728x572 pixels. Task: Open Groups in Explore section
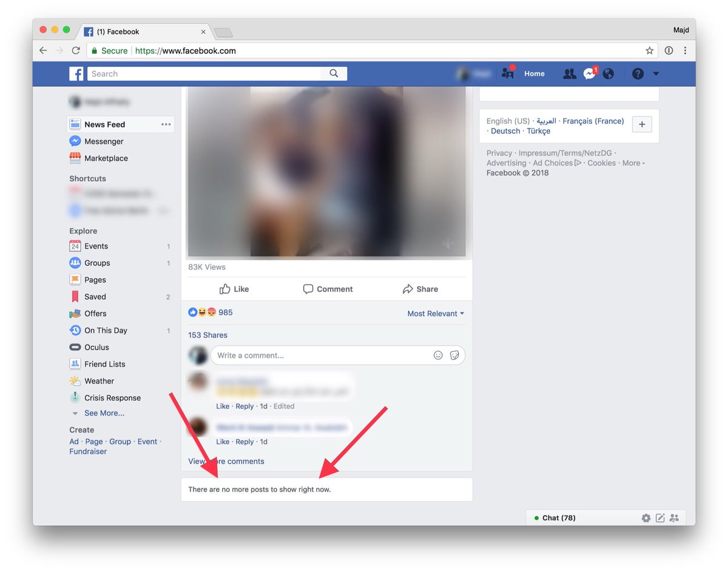(97, 263)
